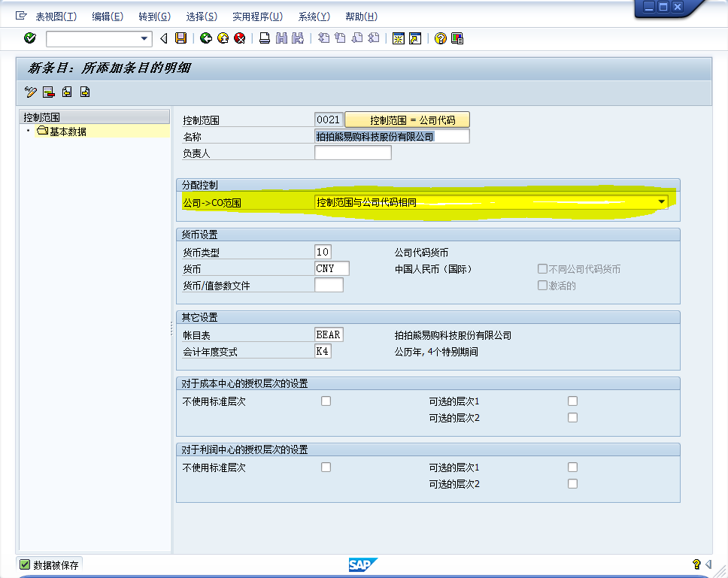Image resolution: width=728 pixels, height=578 pixels.
Task: Select the 基本数据 folder in the tree
Action: [61, 132]
